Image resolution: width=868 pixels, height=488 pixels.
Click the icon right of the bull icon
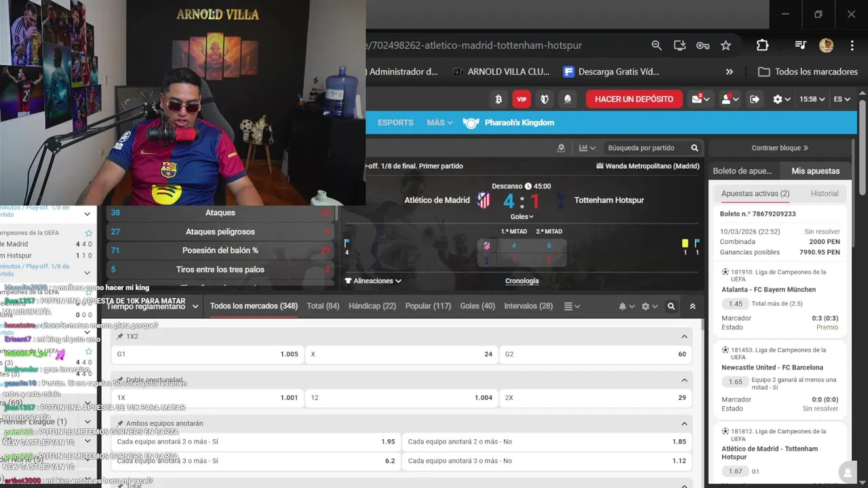tap(568, 99)
